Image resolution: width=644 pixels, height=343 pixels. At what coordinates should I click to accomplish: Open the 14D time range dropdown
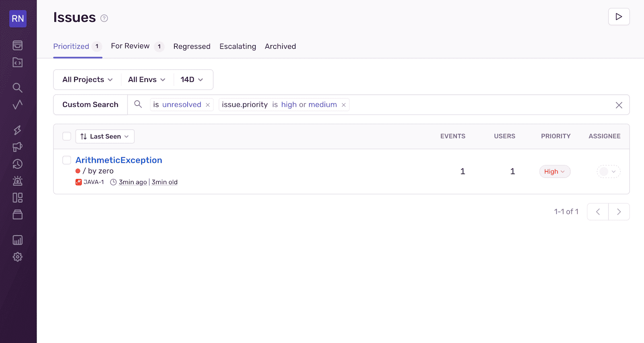coord(192,80)
